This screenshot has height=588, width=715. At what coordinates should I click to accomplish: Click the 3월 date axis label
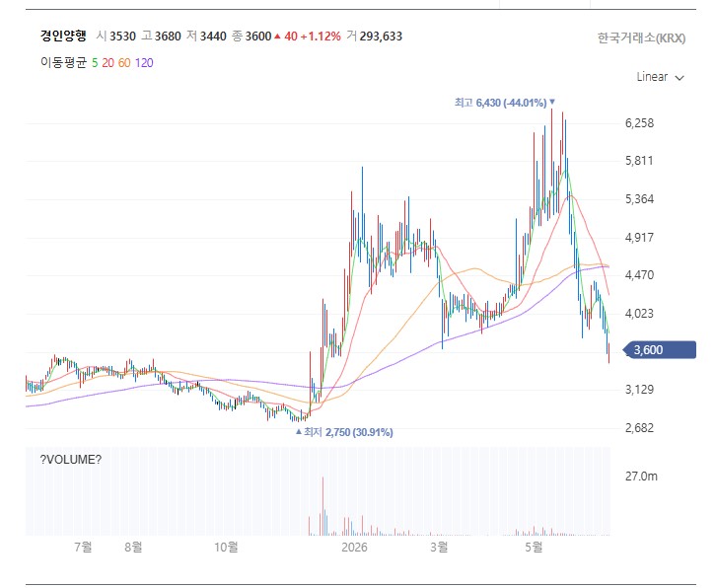coord(439,547)
